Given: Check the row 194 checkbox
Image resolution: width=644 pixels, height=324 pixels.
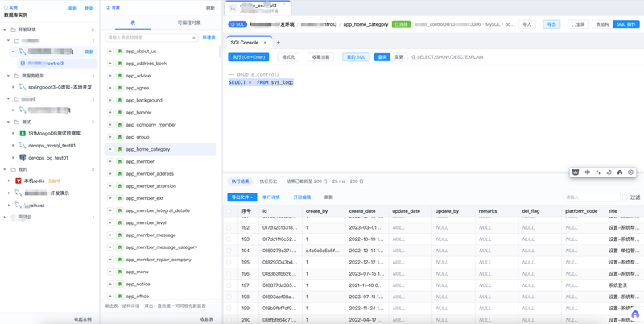Looking at the screenshot, I should click(x=229, y=251).
